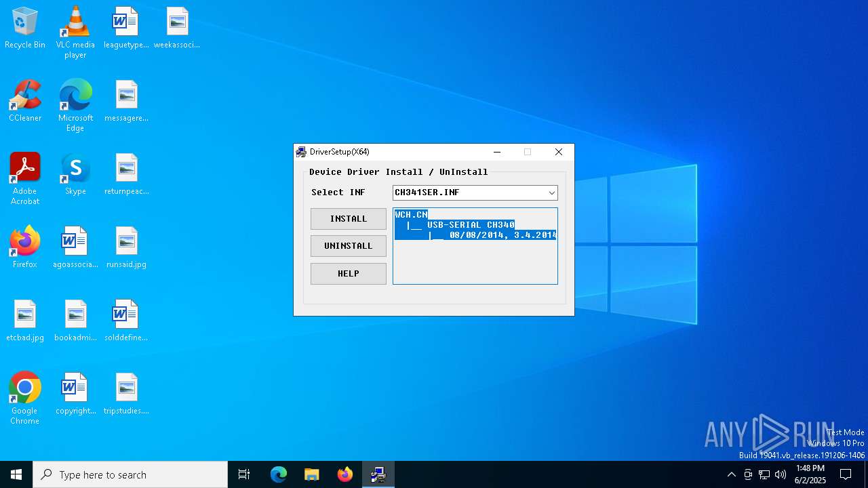This screenshot has width=868, height=488.
Task: Open network status tray icon
Action: (x=764, y=474)
